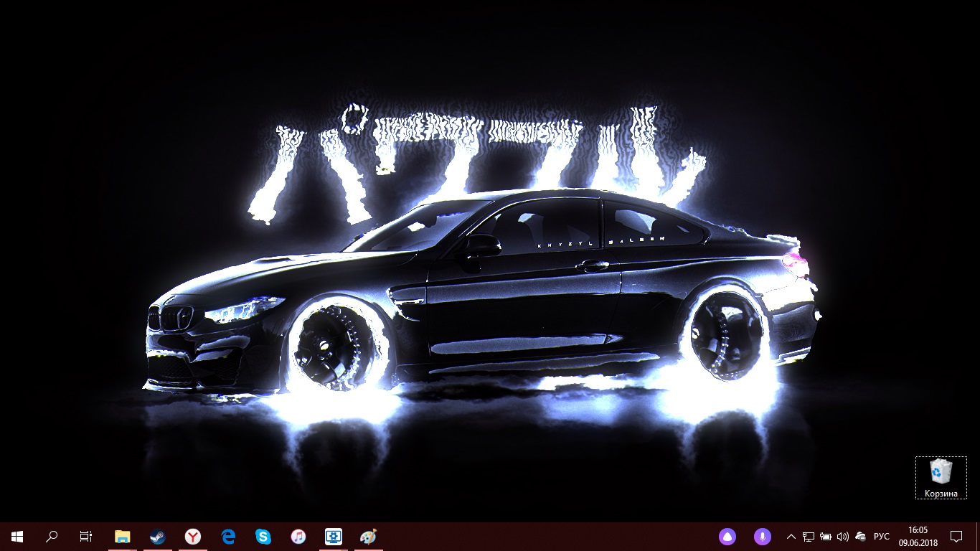Viewport: 980px width, 551px height.
Task: Open Task View on the taskbar
Action: tap(86, 536)
